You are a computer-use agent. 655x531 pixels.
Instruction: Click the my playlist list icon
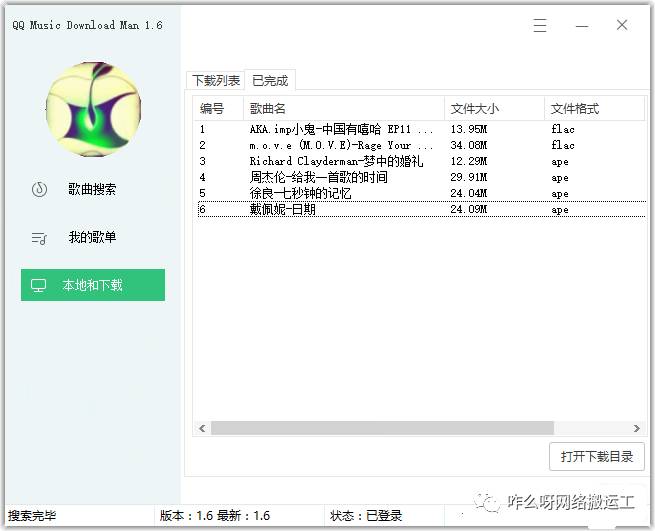click(x=39, y=238)
